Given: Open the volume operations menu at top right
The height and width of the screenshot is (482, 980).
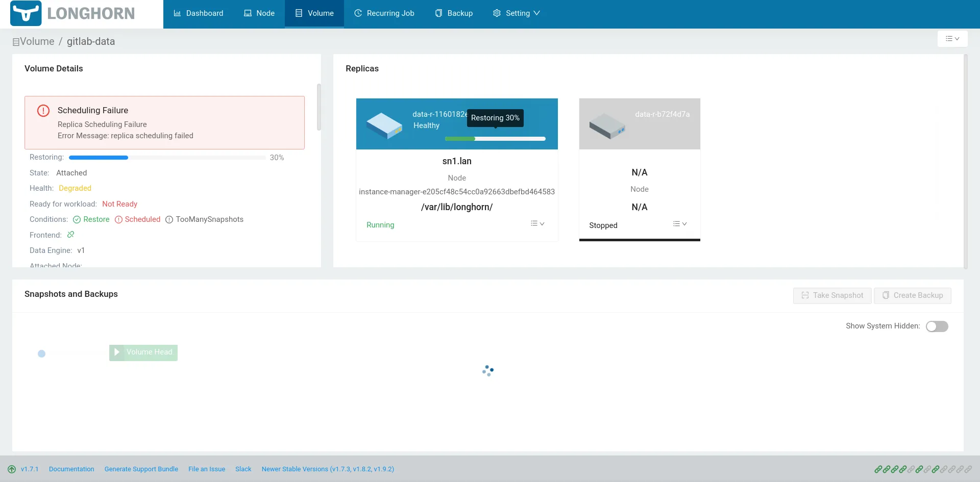Looking at the screenshot, I should [x=952, y=39].
